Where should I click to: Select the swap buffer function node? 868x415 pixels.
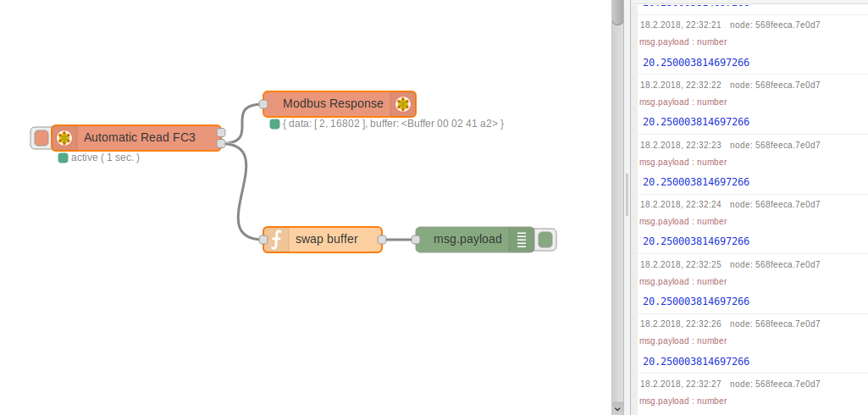click(323, 240)
